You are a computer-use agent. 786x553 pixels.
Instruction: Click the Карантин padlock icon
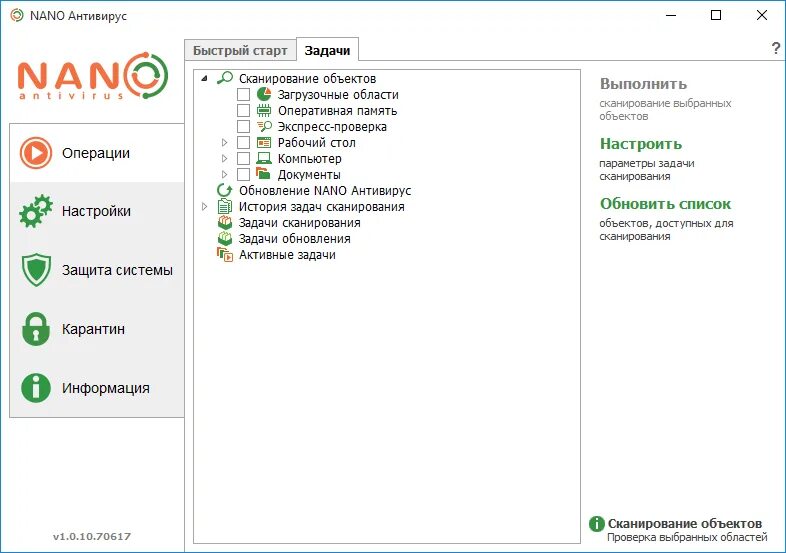point(36,329)
